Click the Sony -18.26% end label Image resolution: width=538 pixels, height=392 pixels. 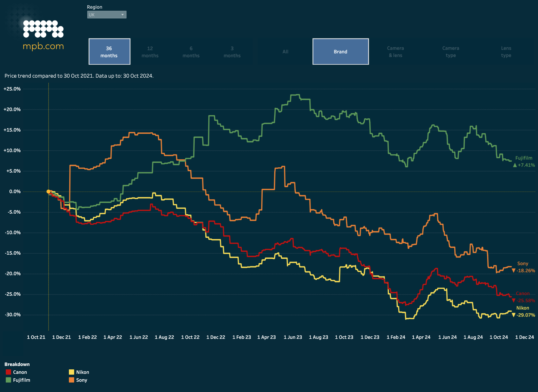pyautogui.click(x=523, y=267)
